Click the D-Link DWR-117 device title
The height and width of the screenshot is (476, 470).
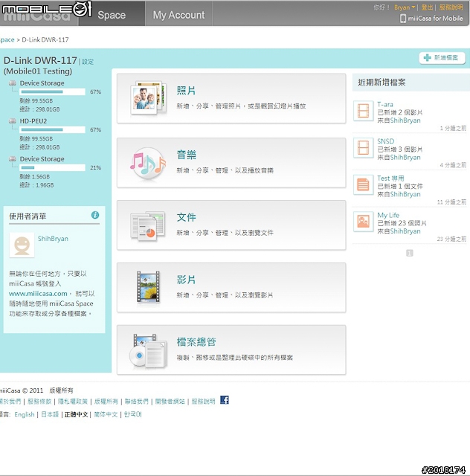[40, 60]
